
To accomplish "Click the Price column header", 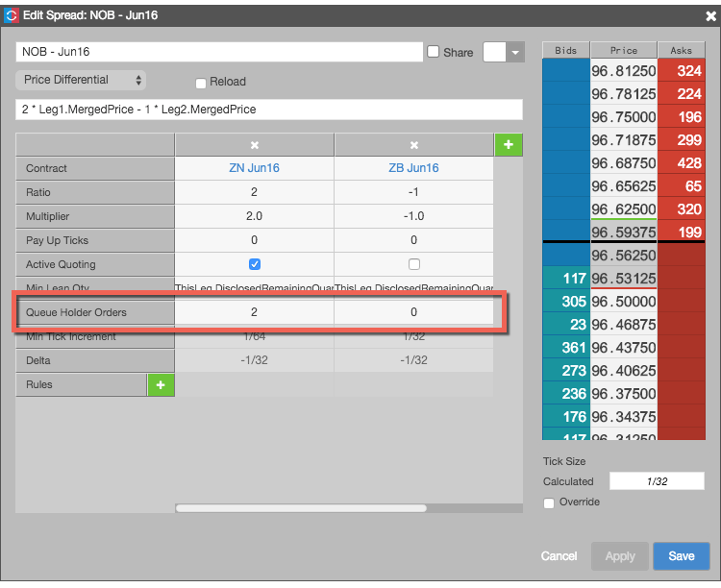I will tap(624, 50).
